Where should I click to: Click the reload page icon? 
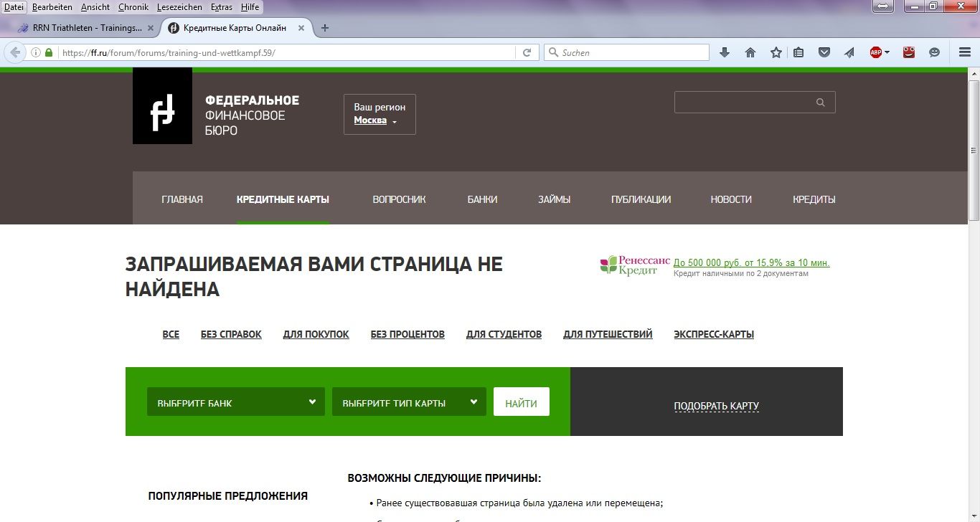pos(527,52)
